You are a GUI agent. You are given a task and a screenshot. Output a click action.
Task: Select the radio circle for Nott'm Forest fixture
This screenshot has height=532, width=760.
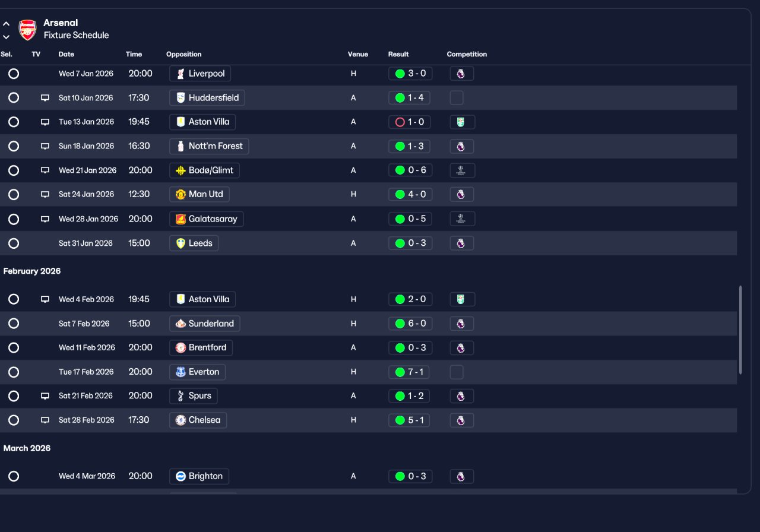coord(14,146)
